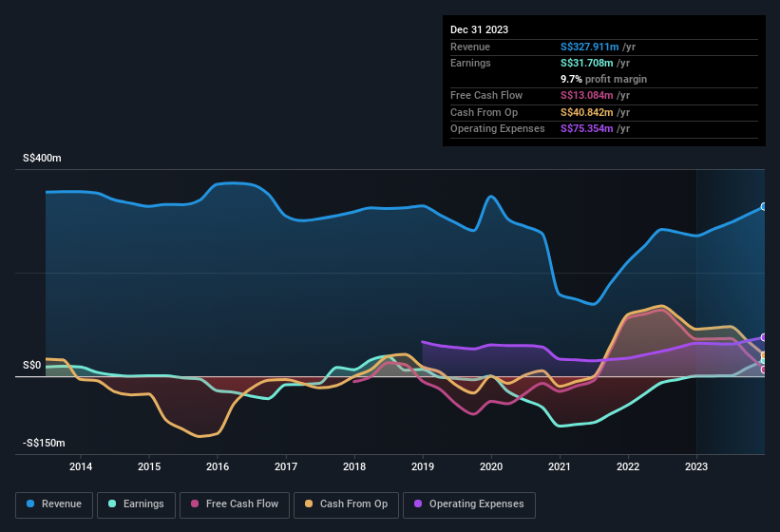Click the 2019 x-axis year label

[423, 466]
